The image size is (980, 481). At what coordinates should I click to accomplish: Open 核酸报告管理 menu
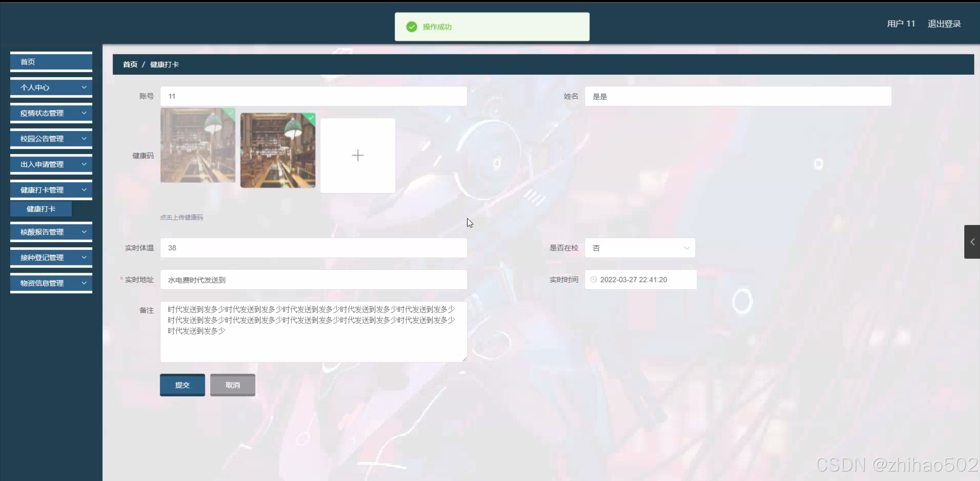(51, 232)
